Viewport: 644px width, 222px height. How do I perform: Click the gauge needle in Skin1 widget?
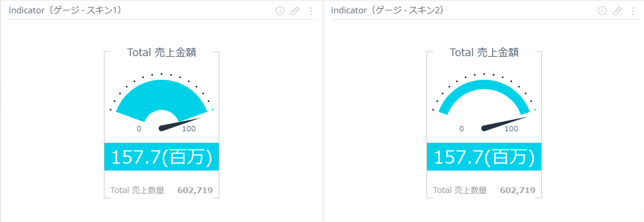pos(179,124)
